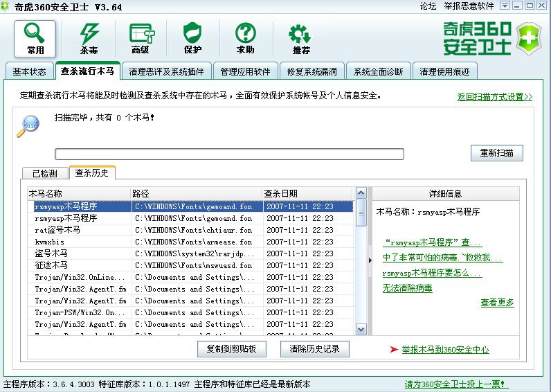Open the 杀毒 lightning icon
551x392 pixels.
pos(89,39)
